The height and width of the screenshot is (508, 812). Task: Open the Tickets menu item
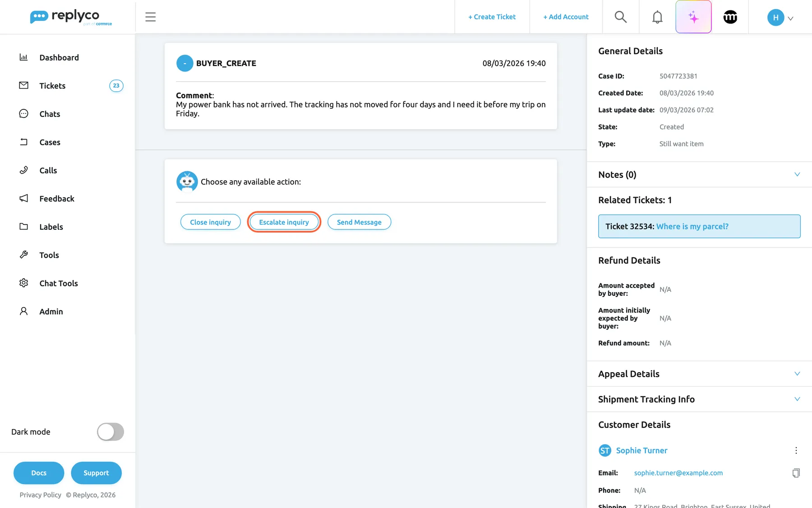(x=52, y=86)
